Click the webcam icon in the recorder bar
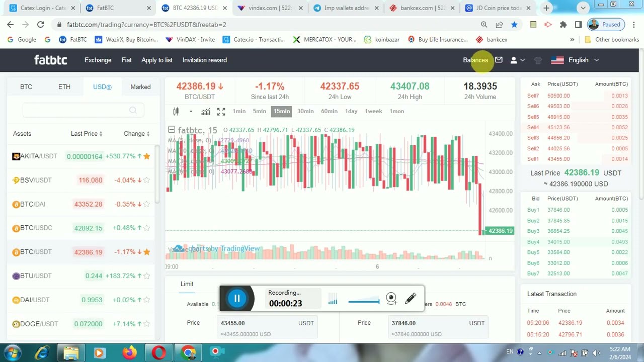644x362 pixels. [x=391, y=299]
